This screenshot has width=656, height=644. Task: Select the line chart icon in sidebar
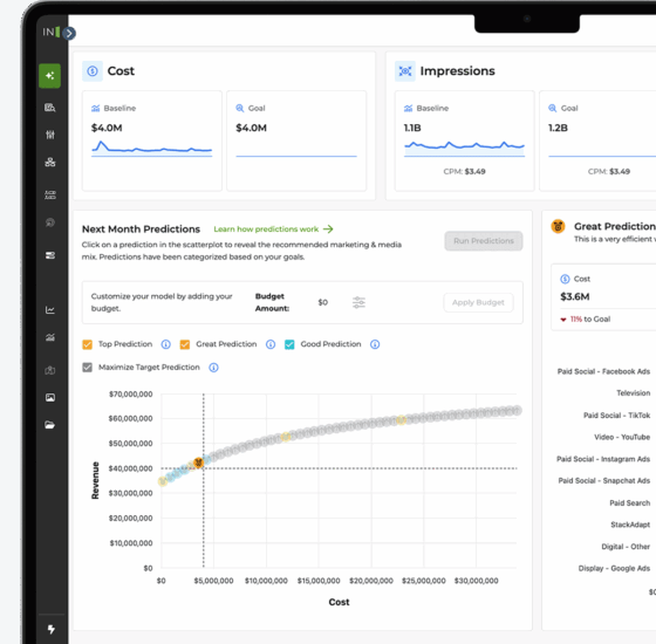50,310
